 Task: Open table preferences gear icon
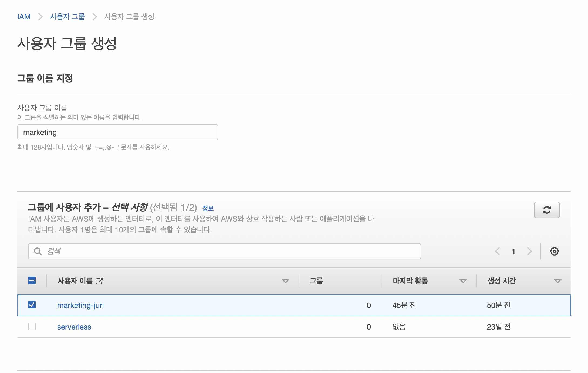pyautogui.click(x=554, y=251)
